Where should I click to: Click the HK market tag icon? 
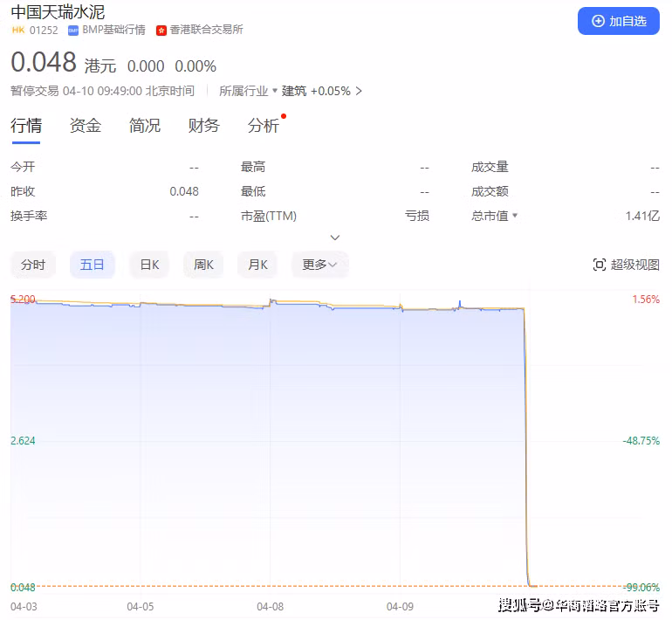point(17,31)
